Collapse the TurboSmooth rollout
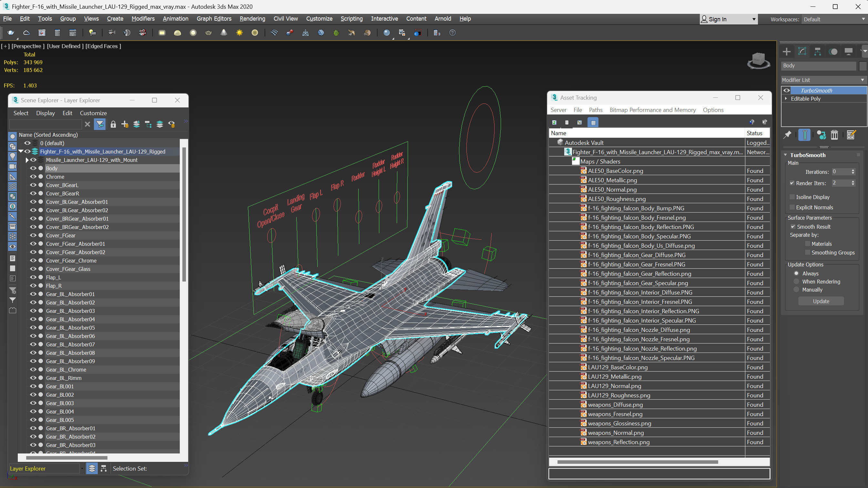The height and width of the screenshot is (488, 868). tap(785, 155)
